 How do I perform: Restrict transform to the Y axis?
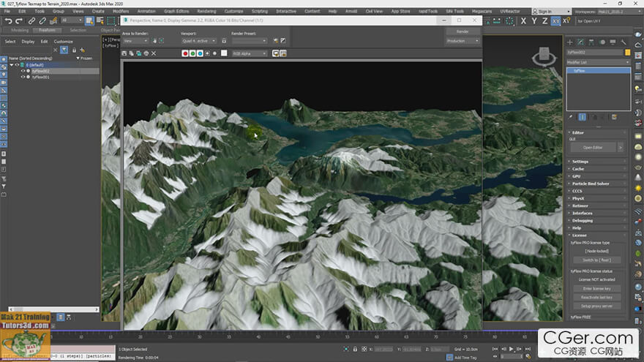coord(534,20)
